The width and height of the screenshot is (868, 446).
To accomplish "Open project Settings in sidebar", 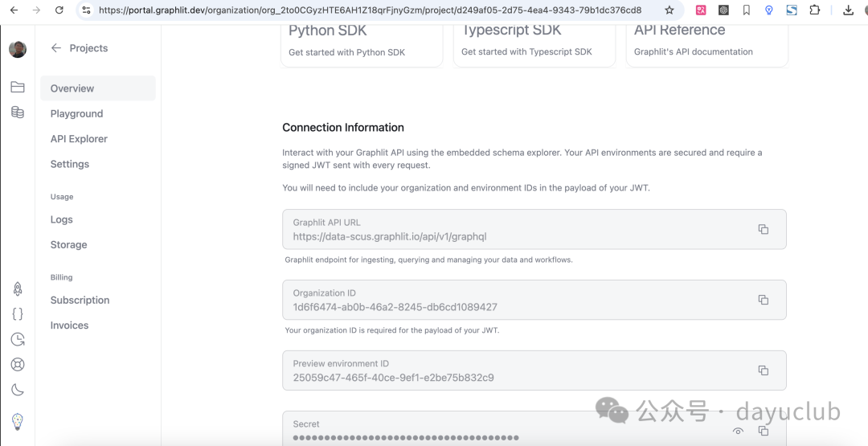I will (70, 164).
